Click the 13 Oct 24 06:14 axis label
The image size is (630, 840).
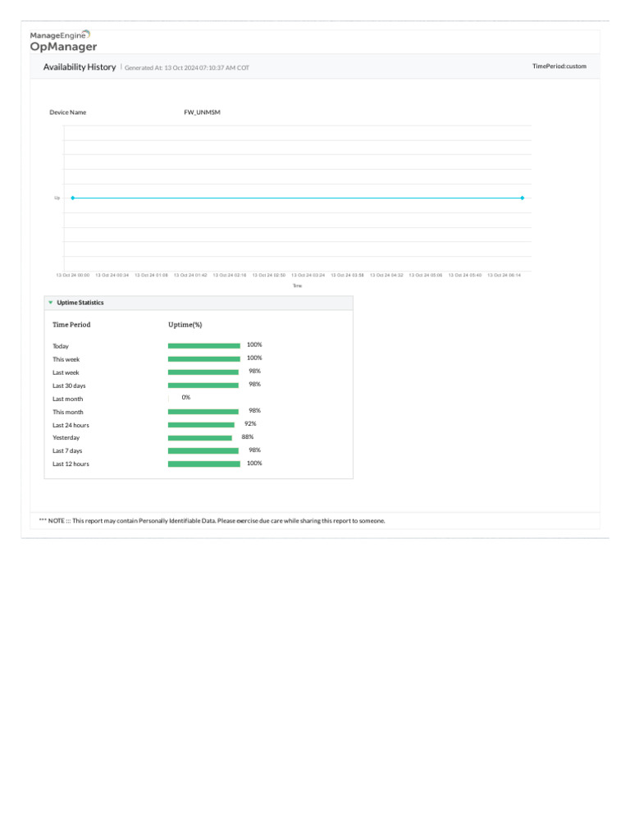pos(504,276)
